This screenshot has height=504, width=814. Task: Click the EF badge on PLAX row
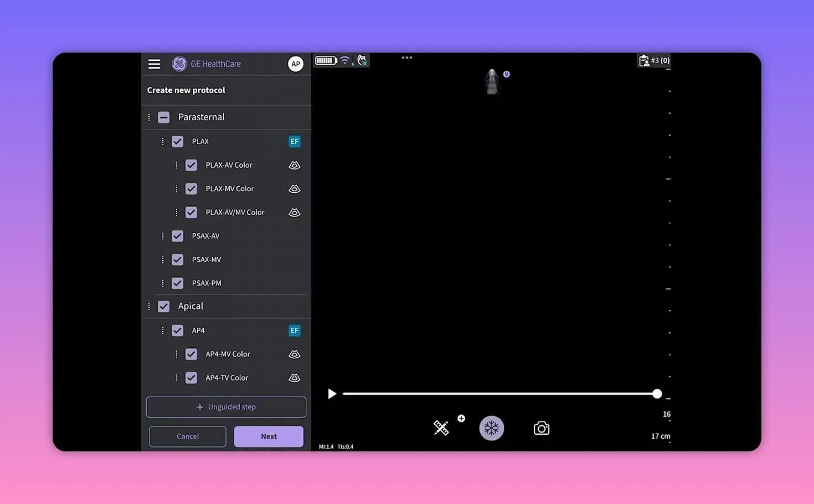(x=295, y=142)
